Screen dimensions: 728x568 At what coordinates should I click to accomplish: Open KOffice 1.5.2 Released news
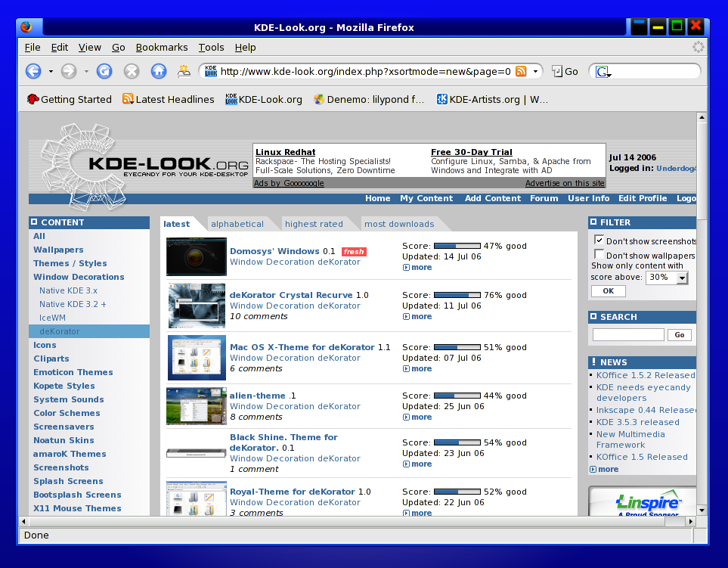tap(646, 375)
